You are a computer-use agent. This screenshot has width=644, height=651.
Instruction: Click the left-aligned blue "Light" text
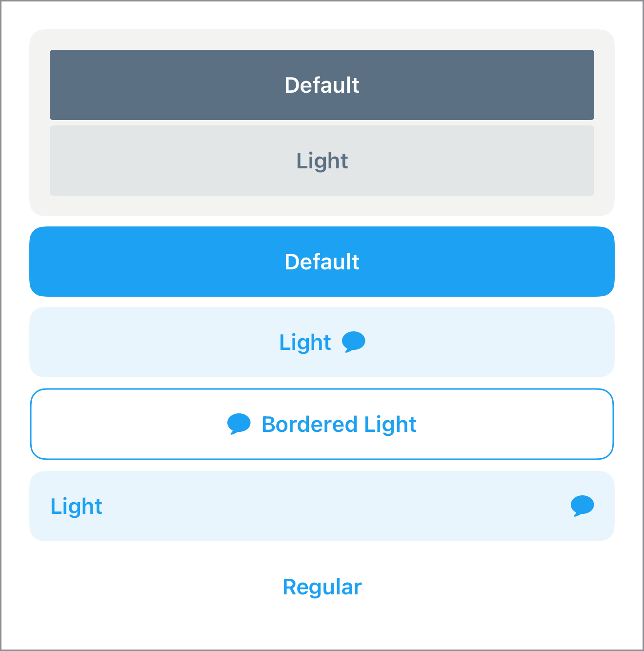click(76, 507)
